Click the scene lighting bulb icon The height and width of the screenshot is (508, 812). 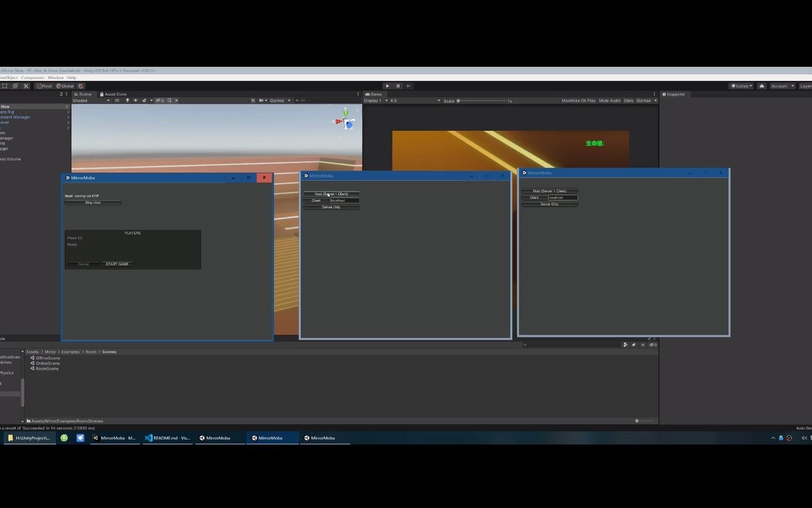point(127,100)
